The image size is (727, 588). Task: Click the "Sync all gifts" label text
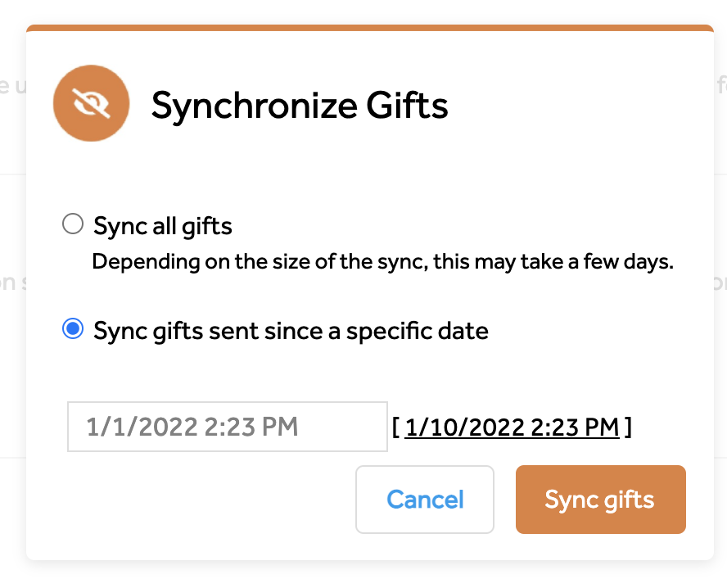(162, 226)
